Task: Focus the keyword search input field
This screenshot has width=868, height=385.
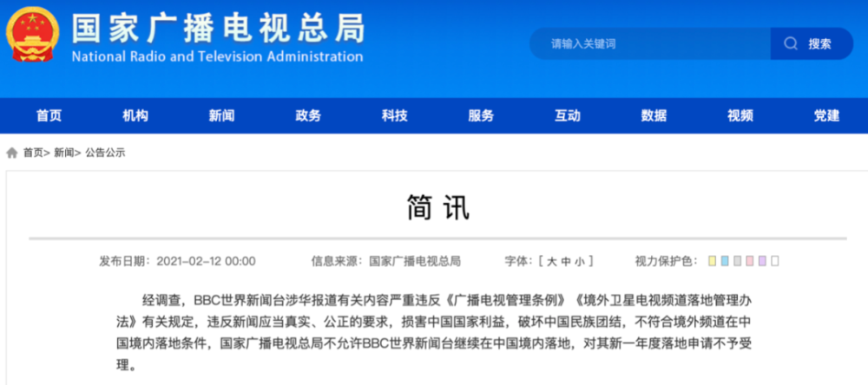Action: (x=650, y=43)
